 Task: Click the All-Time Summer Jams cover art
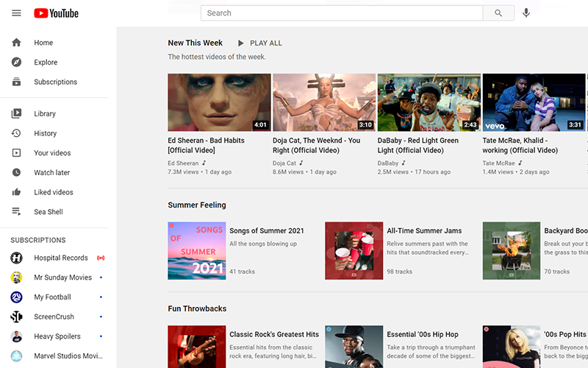(x=354, y=250)
